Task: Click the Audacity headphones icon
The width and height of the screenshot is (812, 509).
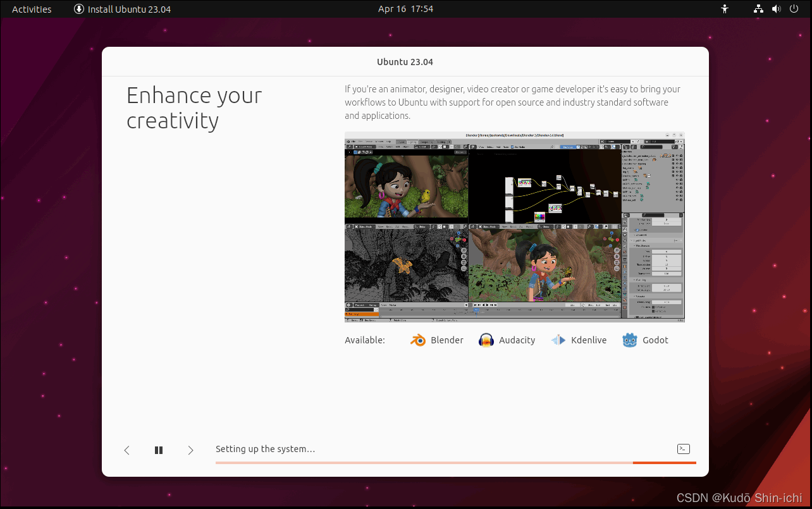Action: pyautogui.click(x=486, y=340)
